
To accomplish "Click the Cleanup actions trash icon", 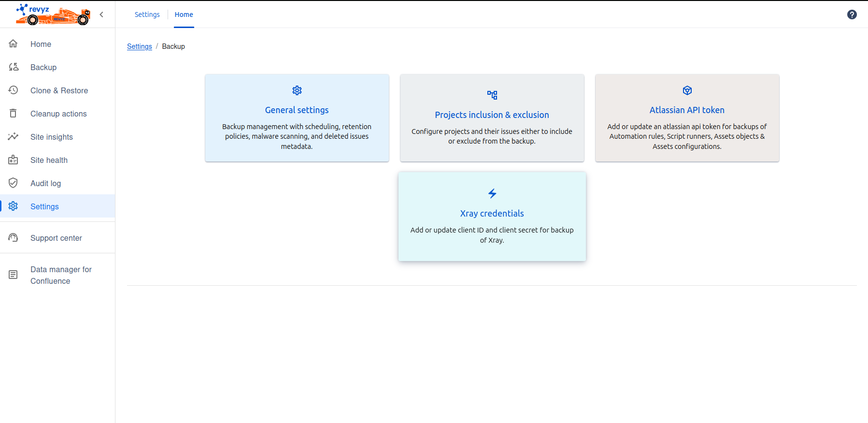I will (x=14, y=114).
